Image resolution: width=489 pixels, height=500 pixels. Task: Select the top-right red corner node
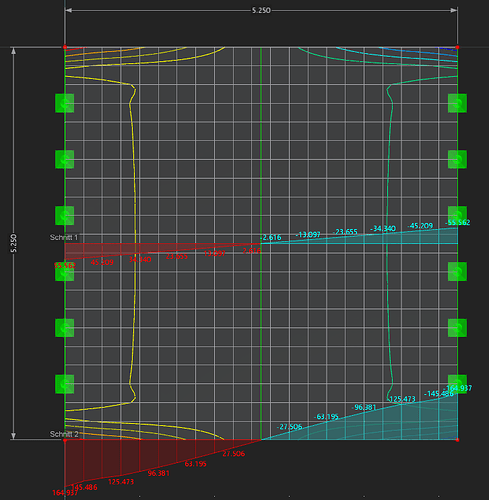(x=457, y=47)
